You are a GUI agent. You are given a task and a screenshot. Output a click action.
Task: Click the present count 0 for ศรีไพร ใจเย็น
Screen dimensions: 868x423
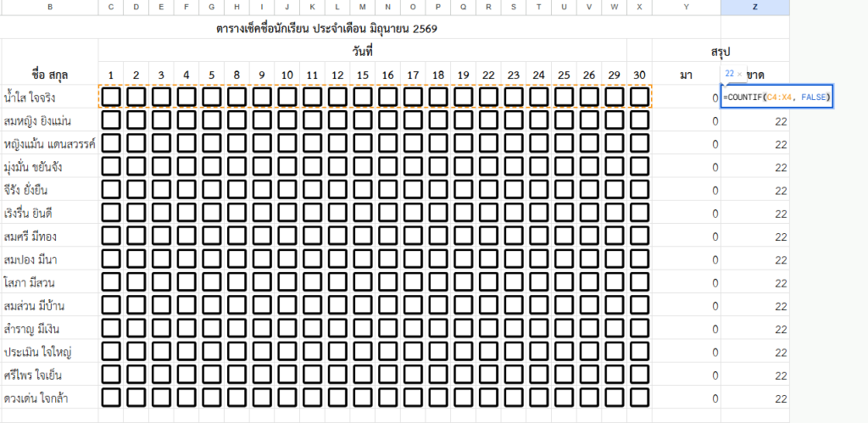[687, 376]
